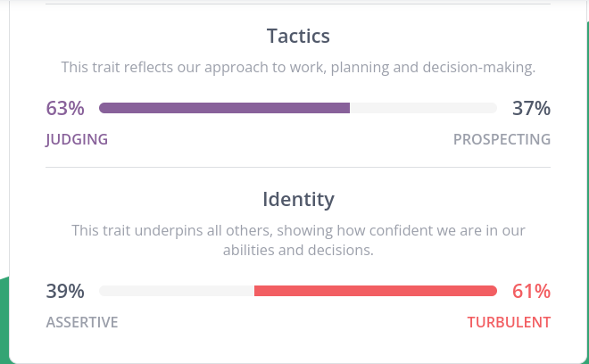This screenshot has width=589, height=364.
Task: Click the purple Judging progress bar
Action: coord(224,108)
